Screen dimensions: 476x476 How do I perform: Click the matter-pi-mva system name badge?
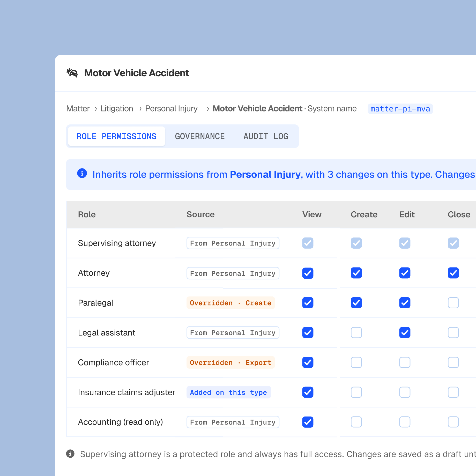pyautogui.click(x=400, y=109)
